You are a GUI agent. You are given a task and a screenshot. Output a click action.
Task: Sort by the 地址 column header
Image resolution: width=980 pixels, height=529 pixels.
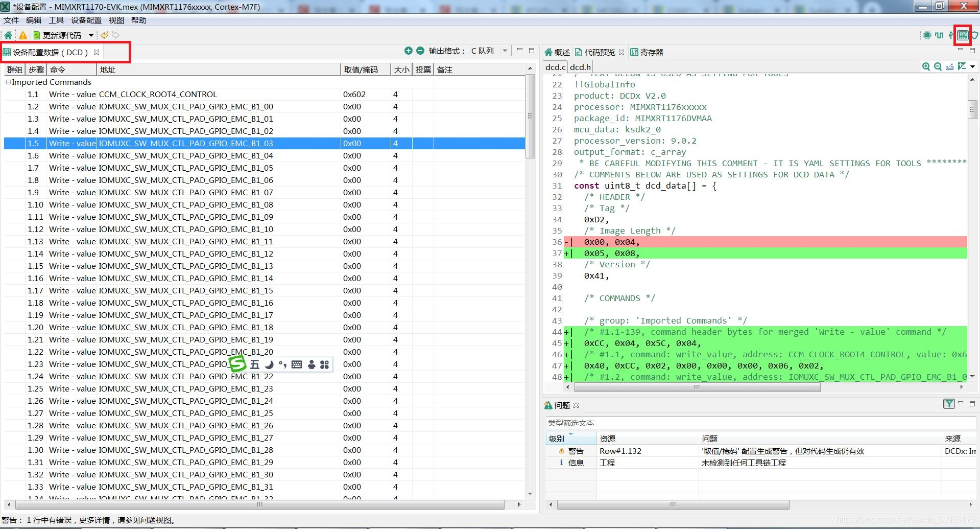(219, 70)
